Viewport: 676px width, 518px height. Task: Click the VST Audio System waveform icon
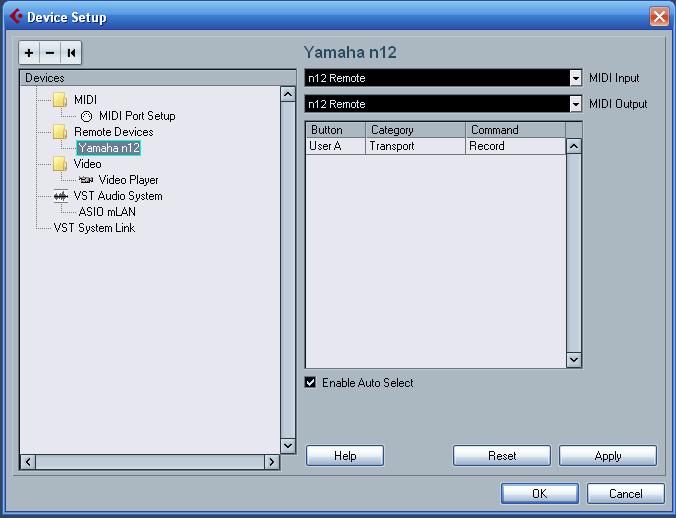click(60, 196)
